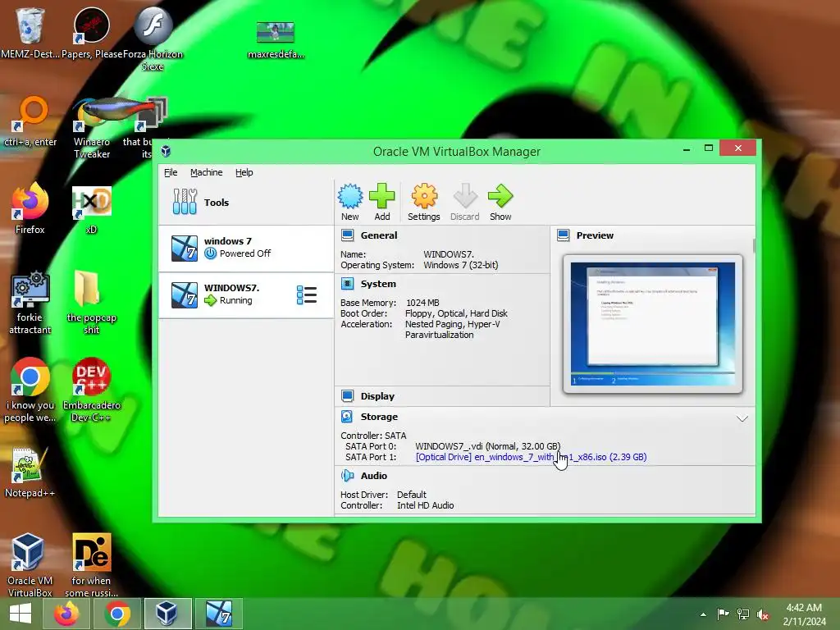
Task: Open forkie attractant desktop shortcut
Action: (x=30, y=303)
